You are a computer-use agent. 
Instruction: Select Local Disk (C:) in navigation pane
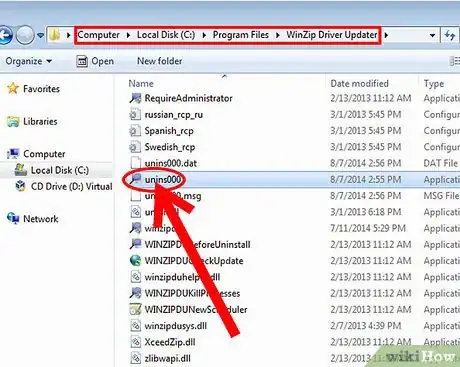60,170
